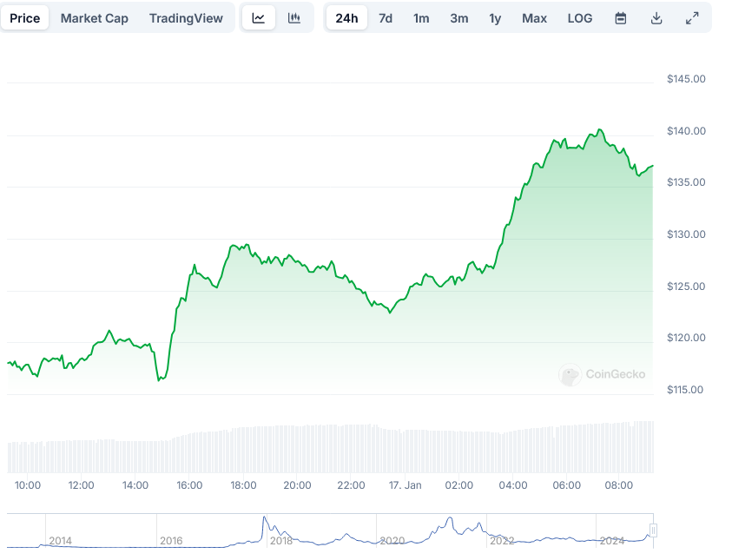Switch to candlestick chart view icon
Screen dimensions: 732x560
[x=294, y=18]
